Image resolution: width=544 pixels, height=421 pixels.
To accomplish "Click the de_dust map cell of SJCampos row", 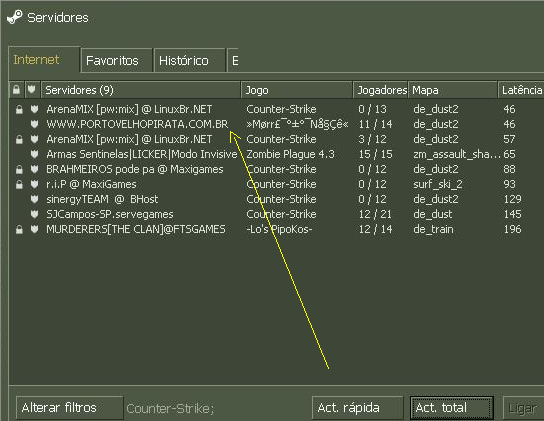I will 433,214.
